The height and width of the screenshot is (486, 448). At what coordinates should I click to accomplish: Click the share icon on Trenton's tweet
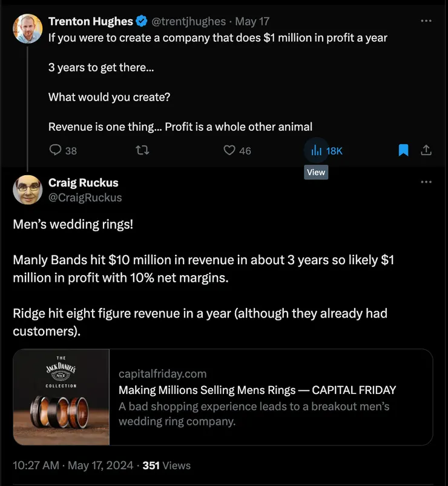[x=426, y=150]
